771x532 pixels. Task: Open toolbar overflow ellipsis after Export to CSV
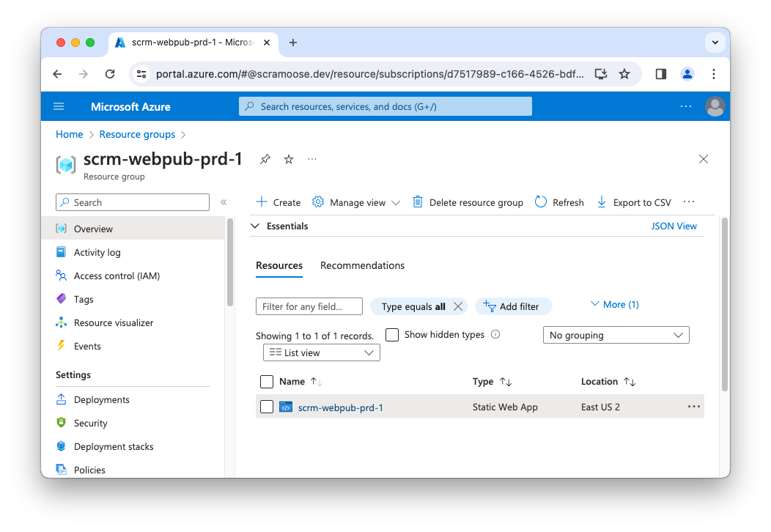pos(689,202)
